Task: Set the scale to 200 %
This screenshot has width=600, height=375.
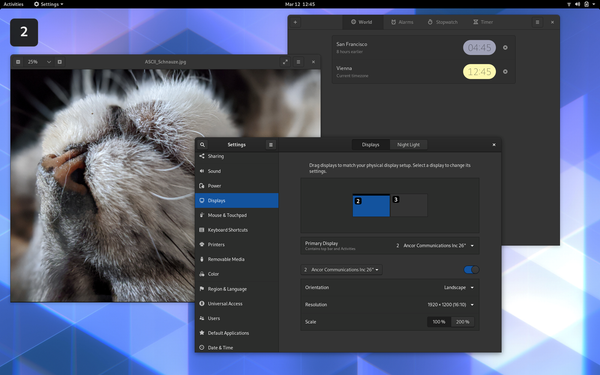Action: (x=462, y=322)
